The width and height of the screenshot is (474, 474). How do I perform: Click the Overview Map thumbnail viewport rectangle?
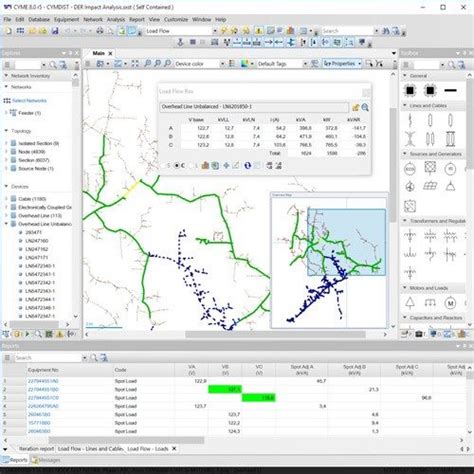click(x=347, y=242)
